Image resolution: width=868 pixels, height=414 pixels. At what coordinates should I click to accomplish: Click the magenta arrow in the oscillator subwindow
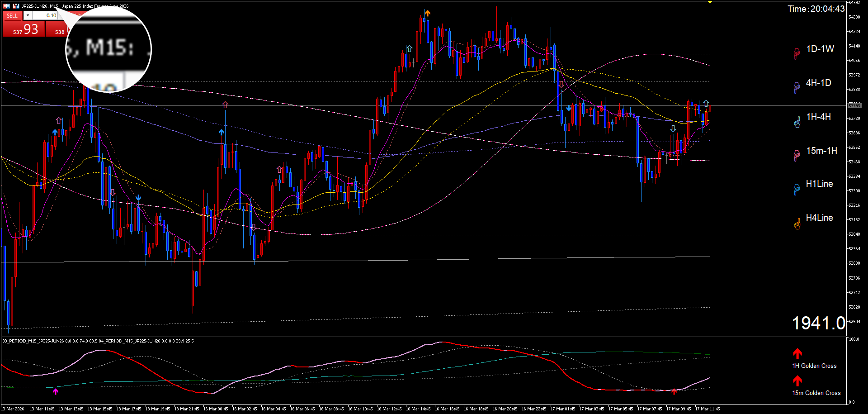56,391
